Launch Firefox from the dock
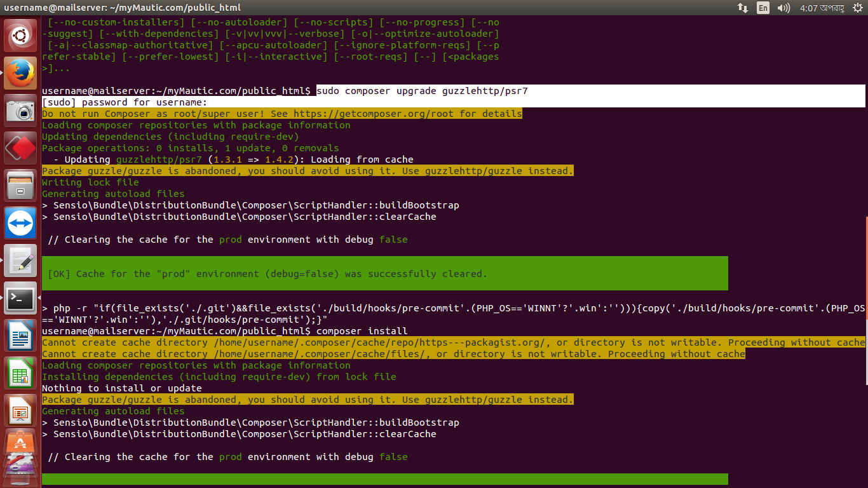 pos(21,73)
